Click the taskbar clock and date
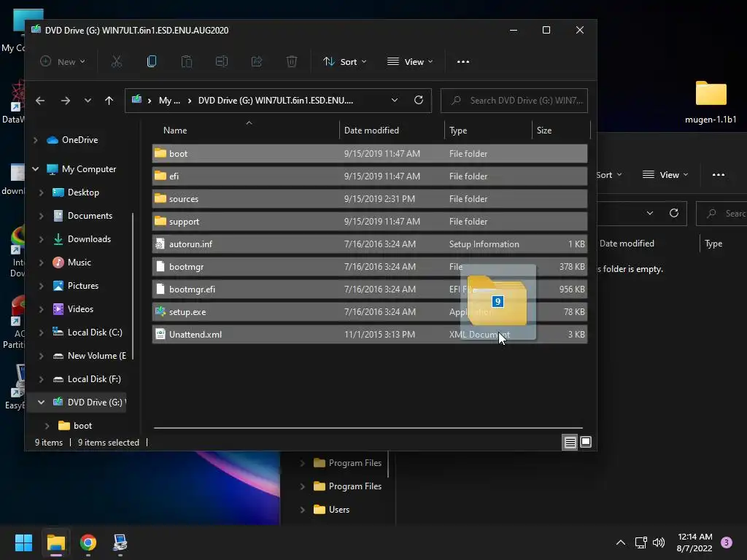 pyautogui.click(x=694, y=542)
